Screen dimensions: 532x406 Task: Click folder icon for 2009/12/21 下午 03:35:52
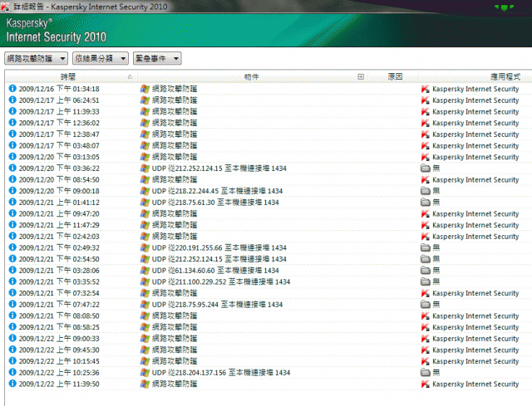tap(426, 281)
